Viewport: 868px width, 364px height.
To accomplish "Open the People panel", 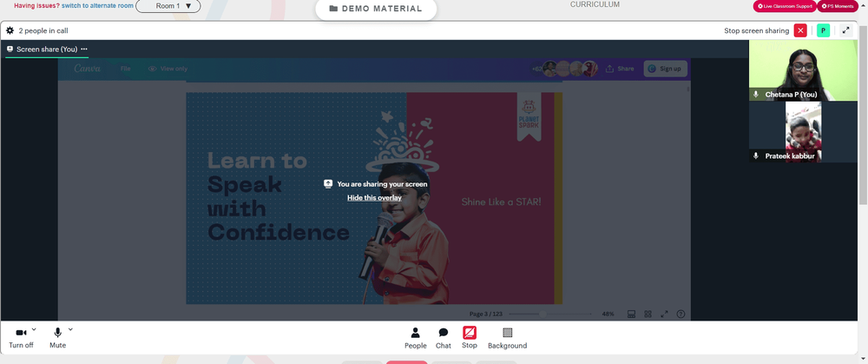I will click(x=415, y=338).
